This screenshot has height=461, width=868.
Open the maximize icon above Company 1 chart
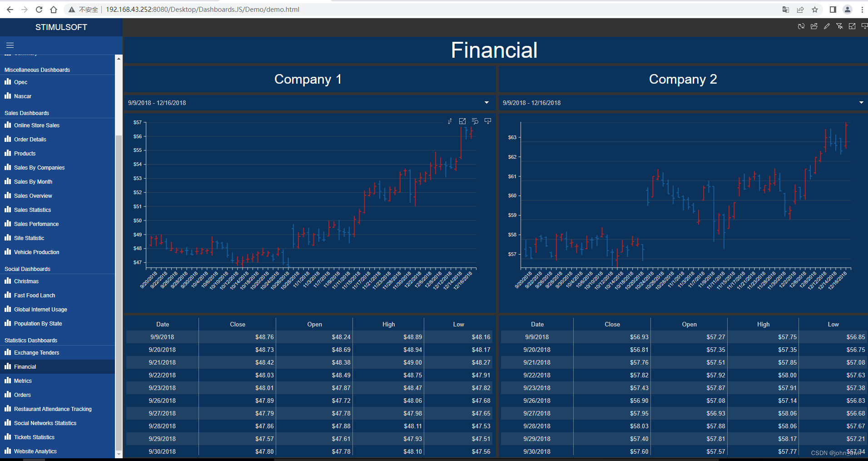[x=462, y=121]
